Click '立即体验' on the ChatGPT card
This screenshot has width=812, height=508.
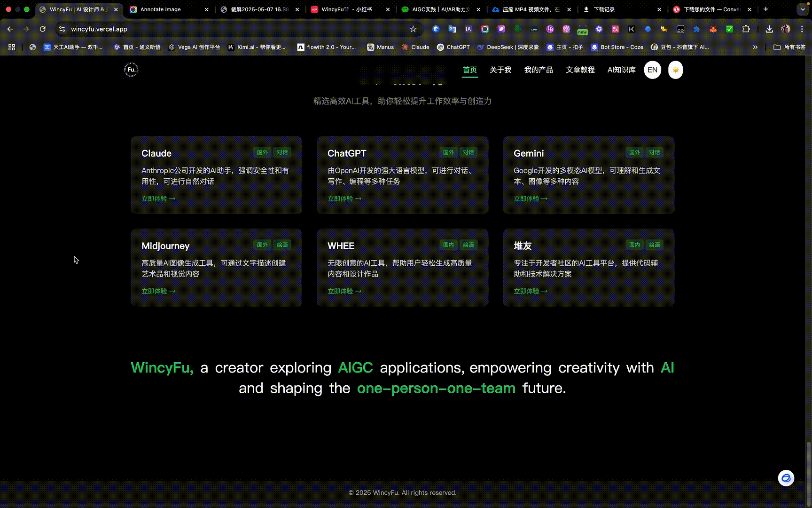click(344, 198)
